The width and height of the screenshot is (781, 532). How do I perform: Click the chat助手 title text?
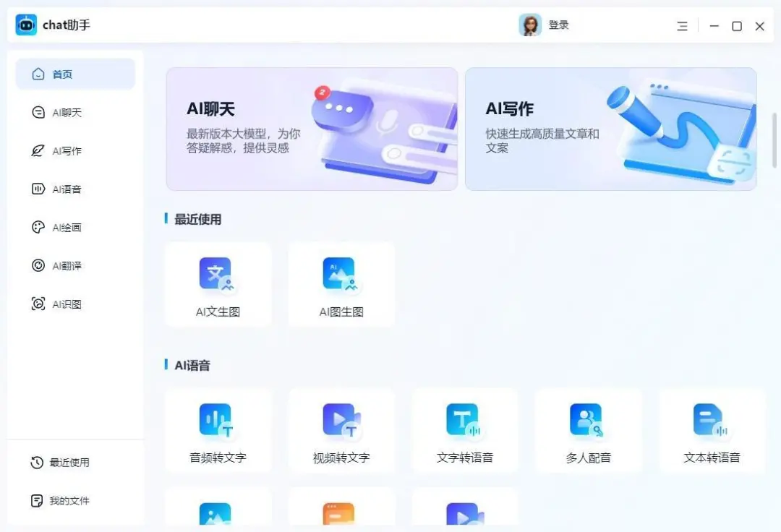point(67,25)
